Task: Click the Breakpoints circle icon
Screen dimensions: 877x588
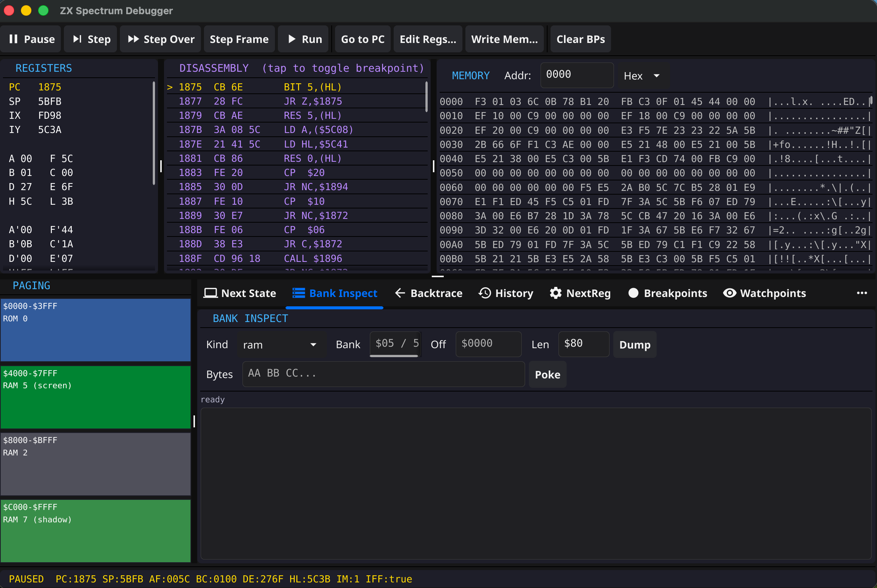Action: (x=633, y=293)
